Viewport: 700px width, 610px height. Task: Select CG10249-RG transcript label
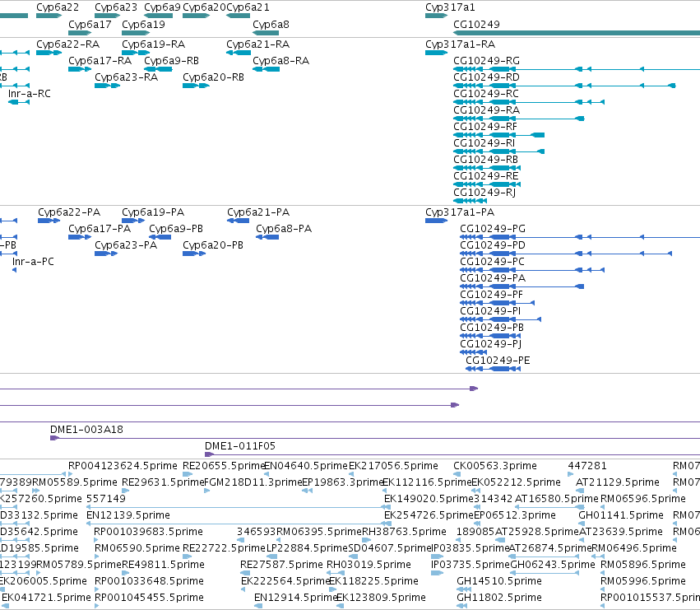pyautogui.click(x=487, y=61)
